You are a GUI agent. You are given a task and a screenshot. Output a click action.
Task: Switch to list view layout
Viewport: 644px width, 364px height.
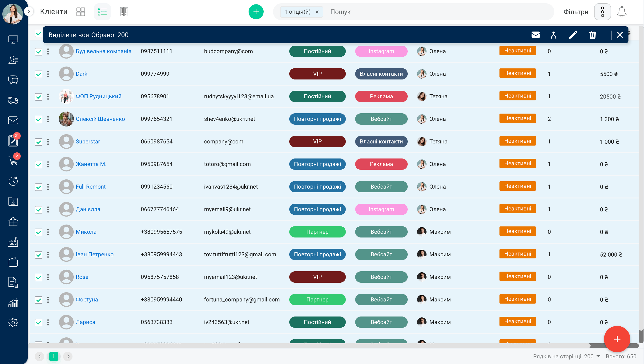[102, 12]
